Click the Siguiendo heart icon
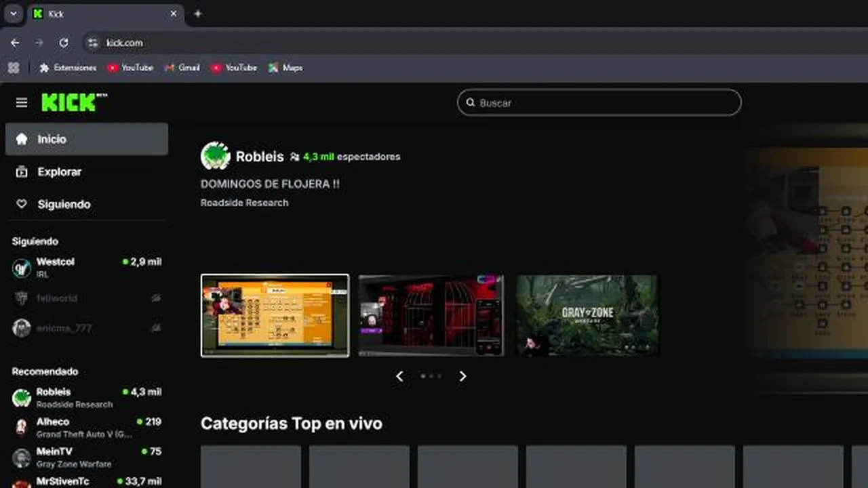Viewport: 868px width, 488px height. click(22, 204)
